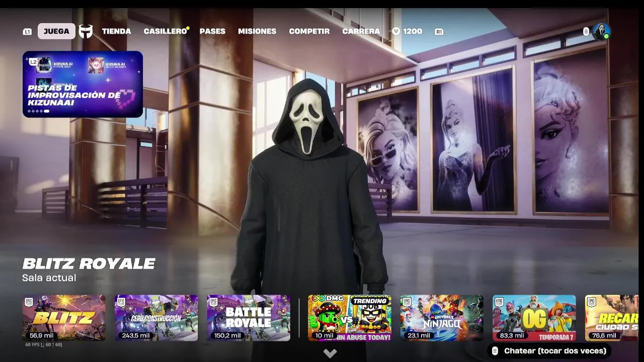Select the L1 shoulder button icon
The width and height of the screenshot is (644, 362).
(27, 32)
